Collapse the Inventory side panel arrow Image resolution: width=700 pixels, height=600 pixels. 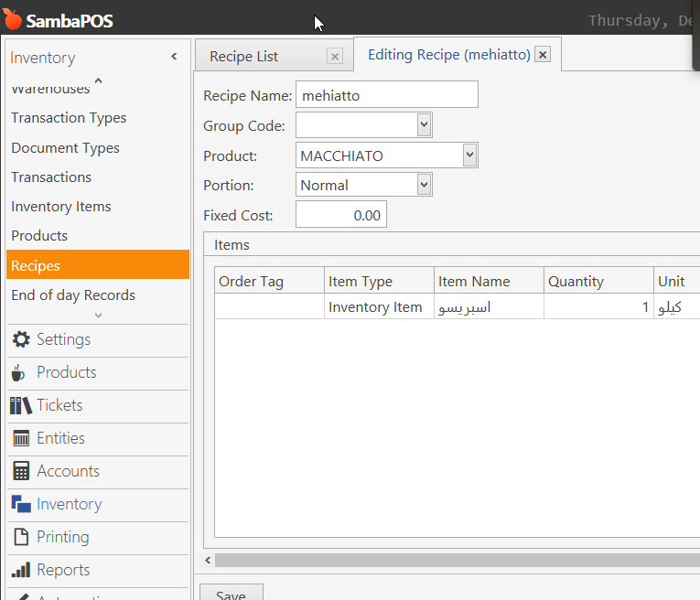(x=174, y=57)
